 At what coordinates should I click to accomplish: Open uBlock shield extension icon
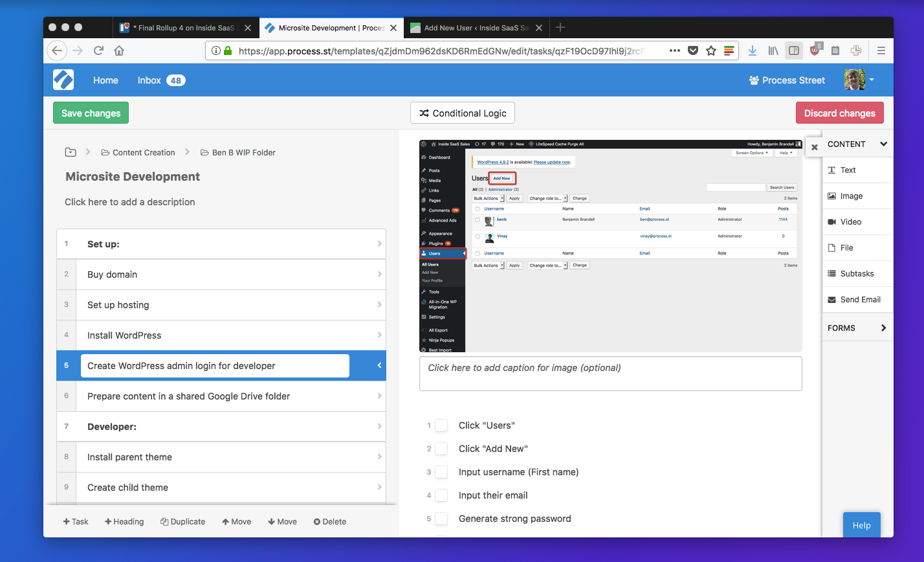(x=815, y=50)
